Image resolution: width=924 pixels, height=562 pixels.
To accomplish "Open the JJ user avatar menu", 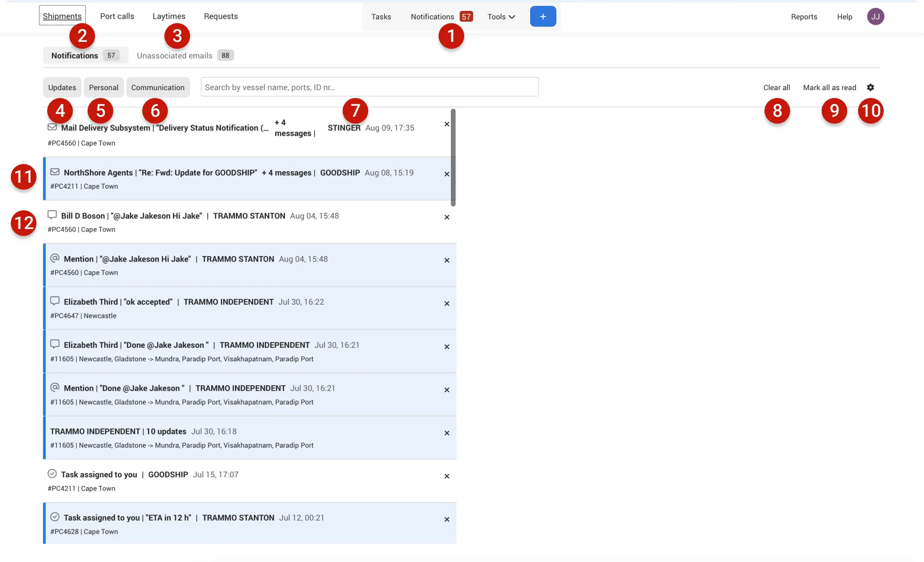I will click(x=875, y=16).
